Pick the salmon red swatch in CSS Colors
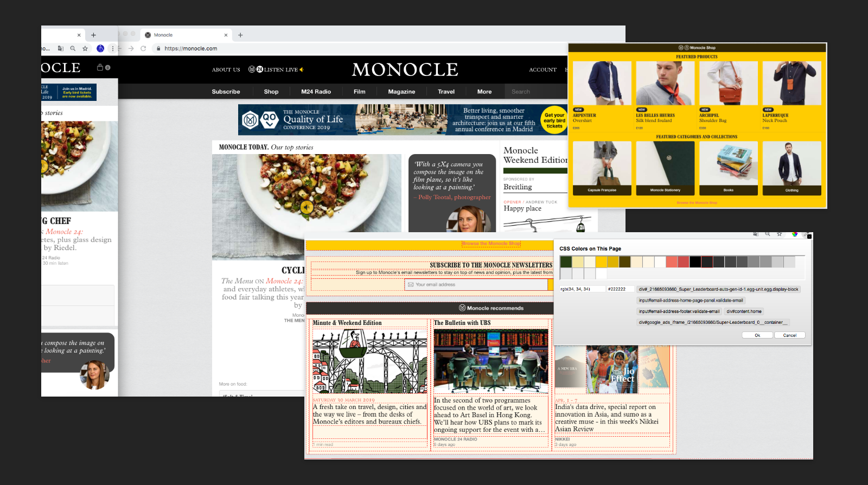868x485 pixels. pos(672,262)
